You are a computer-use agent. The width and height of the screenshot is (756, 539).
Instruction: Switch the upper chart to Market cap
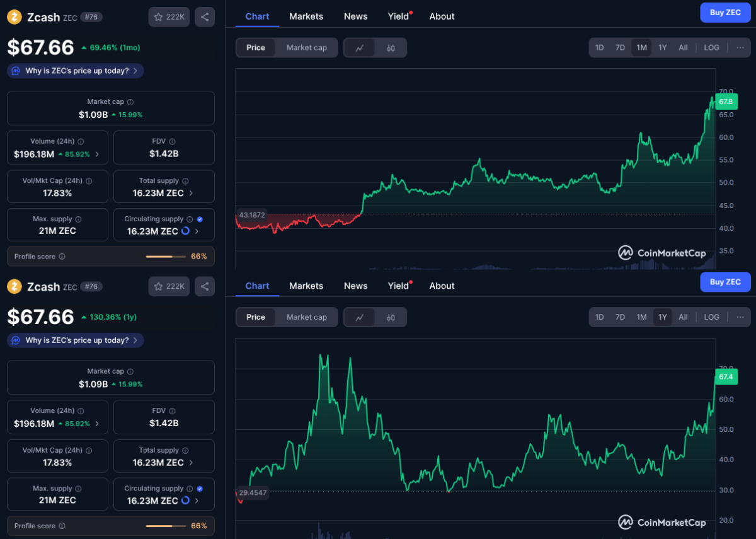click(x=306, y=48)
